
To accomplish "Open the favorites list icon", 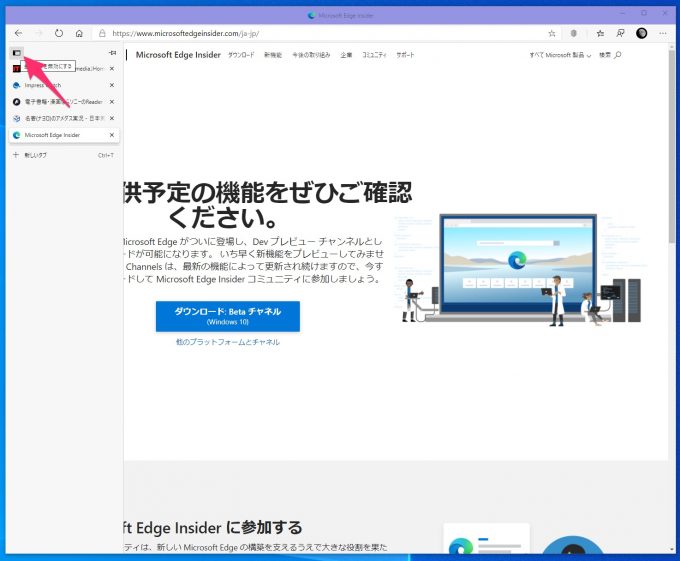I will click(600, 33).
